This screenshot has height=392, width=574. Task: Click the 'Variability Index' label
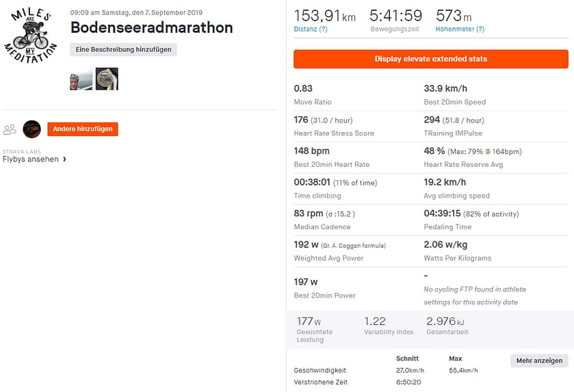pyautogui.click(x=389, y=332)
